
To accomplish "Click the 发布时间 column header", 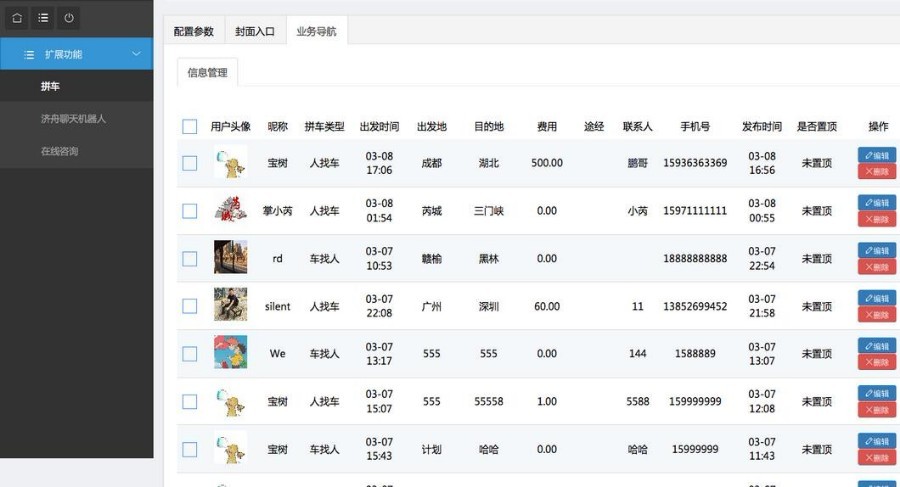I will point(762,126).
